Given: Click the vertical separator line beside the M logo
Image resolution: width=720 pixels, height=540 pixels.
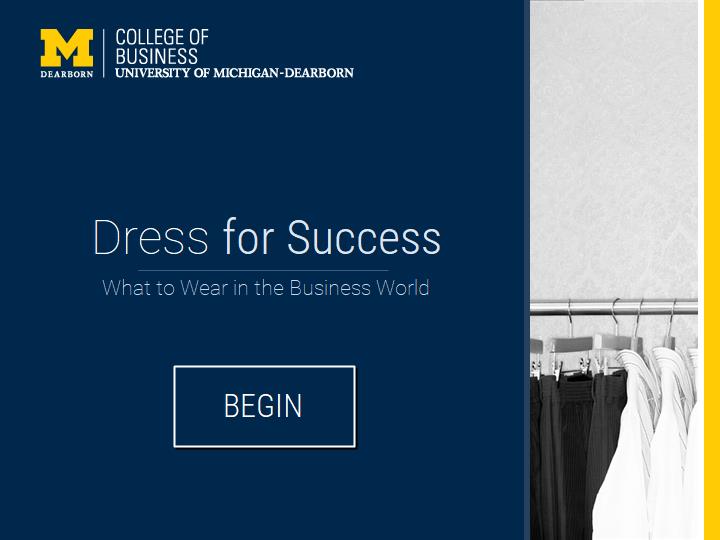Looking at the screenshot, I should point(105,52).
